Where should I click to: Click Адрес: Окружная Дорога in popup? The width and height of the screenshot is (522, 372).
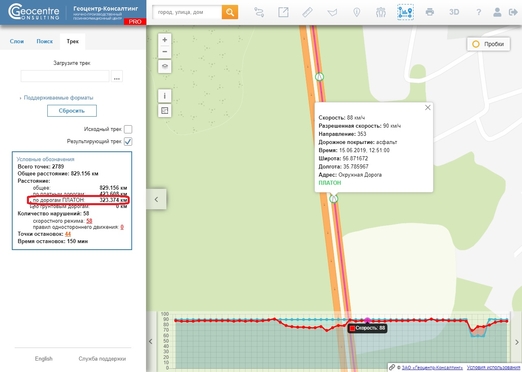coord(350,175)
